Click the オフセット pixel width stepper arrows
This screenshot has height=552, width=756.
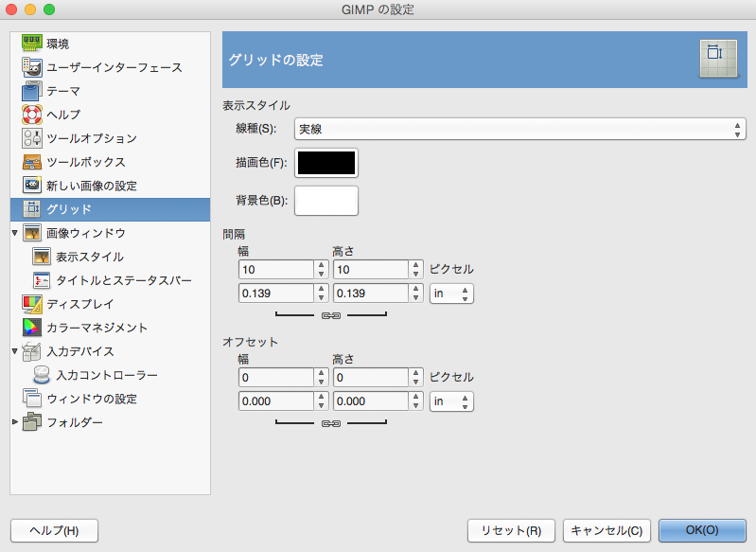pos(321,378)
